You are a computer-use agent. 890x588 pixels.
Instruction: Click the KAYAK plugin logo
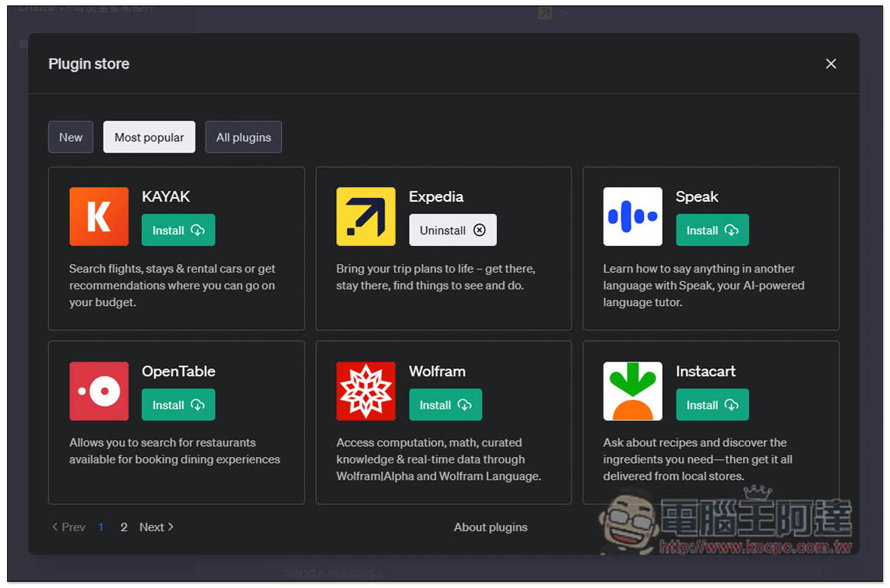point(99,217)
